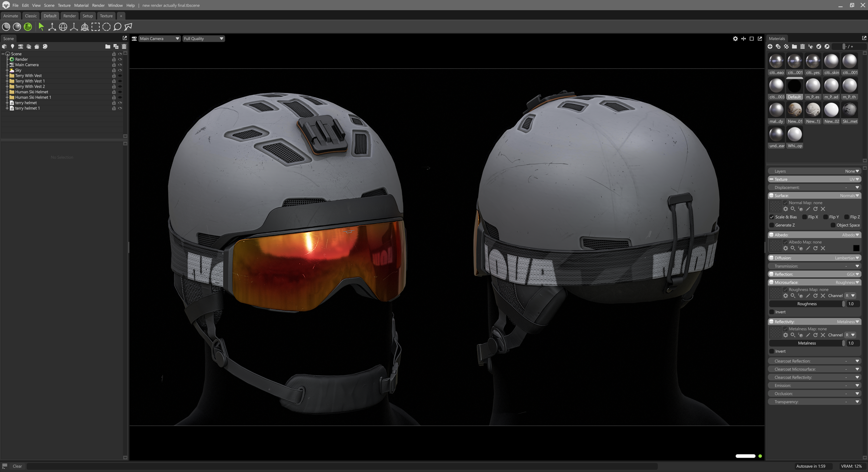Image resolution: width=868 pixels, height=472 pixels.
Task: Add a fog object with the cloud icon
Action: click(x=29, y=47)
